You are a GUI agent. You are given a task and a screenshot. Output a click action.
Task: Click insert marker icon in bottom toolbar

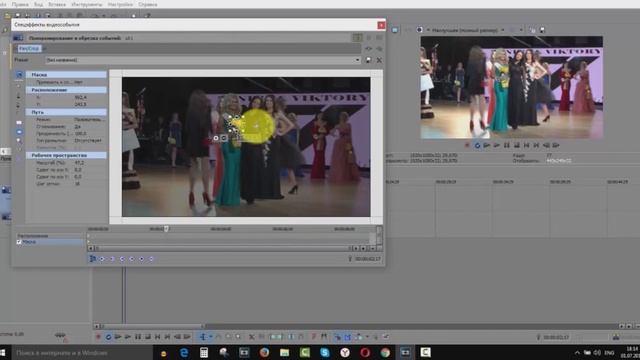tap(314, 337)
